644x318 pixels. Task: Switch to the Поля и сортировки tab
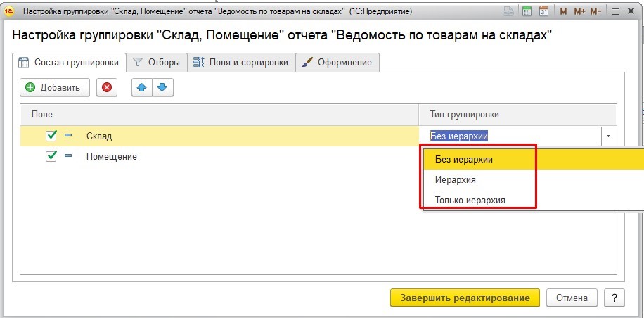(x=241, y=63)
